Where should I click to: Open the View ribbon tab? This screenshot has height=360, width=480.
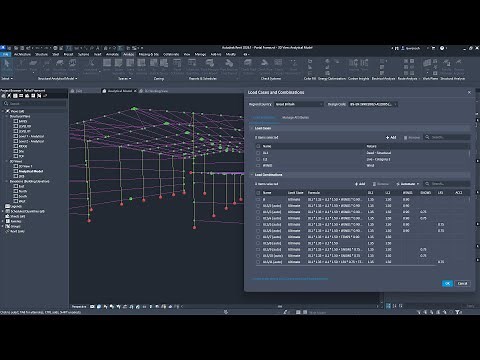coord(187,54)
